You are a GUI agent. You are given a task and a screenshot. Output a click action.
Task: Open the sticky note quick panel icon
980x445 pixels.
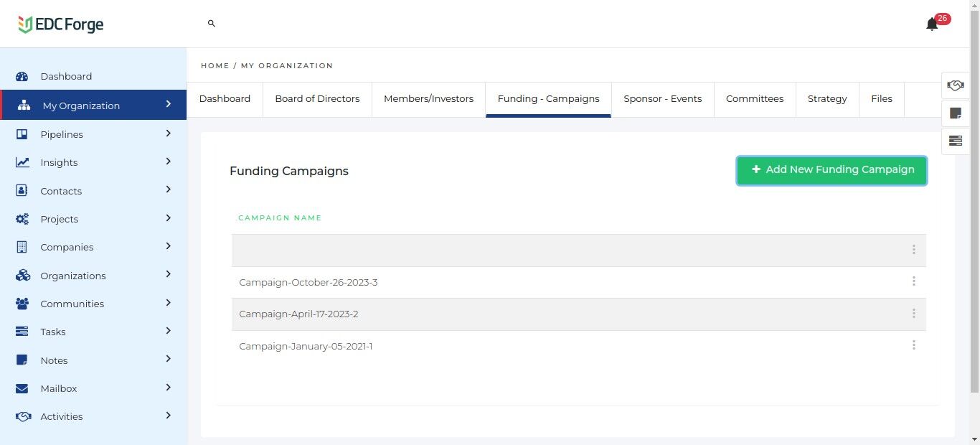click(x=955, y=113)
